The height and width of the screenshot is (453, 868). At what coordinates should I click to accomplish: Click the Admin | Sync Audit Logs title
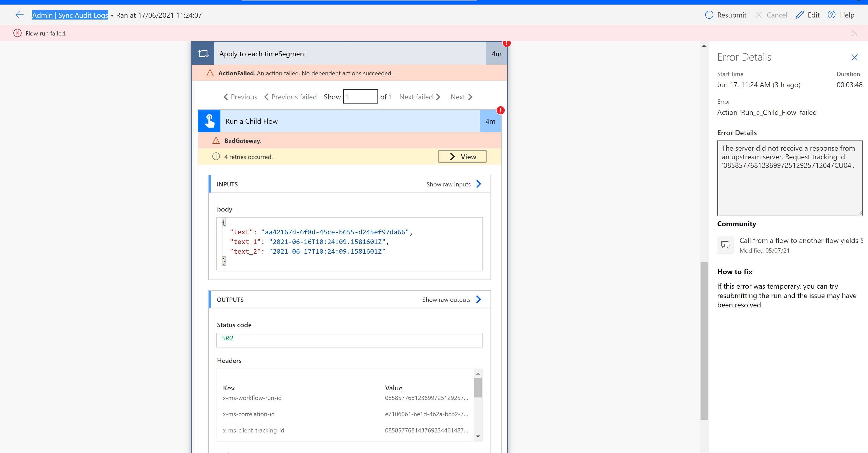70,15
